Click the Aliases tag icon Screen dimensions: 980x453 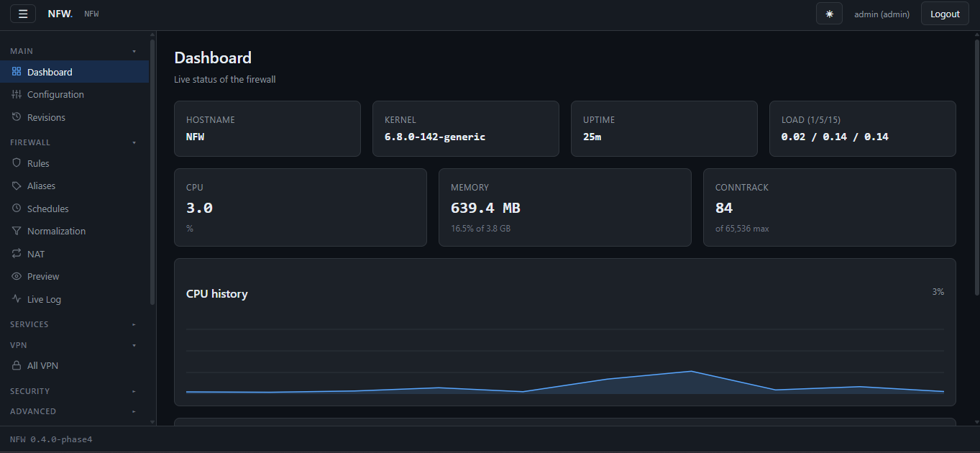(17, 186)
